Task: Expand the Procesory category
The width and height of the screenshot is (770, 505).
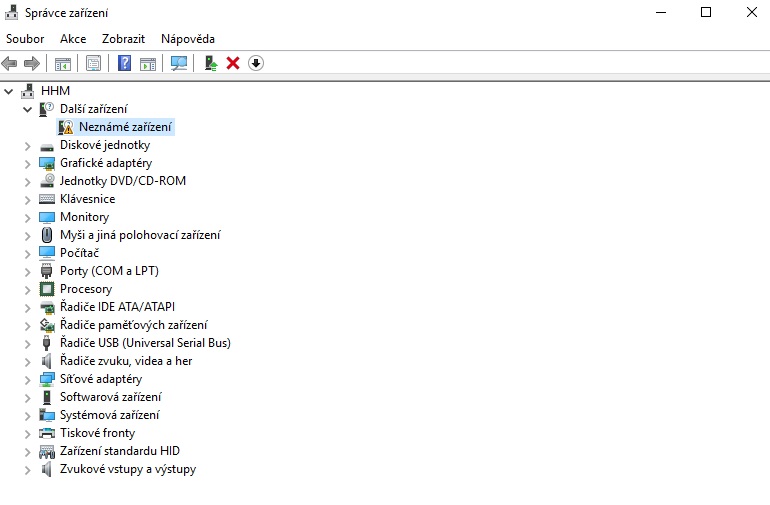Action: (28, 290)
